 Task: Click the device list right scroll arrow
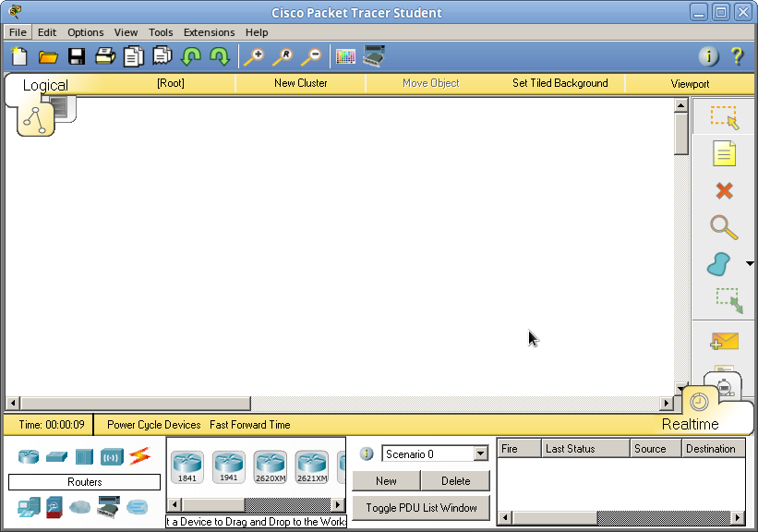point(339,505)
